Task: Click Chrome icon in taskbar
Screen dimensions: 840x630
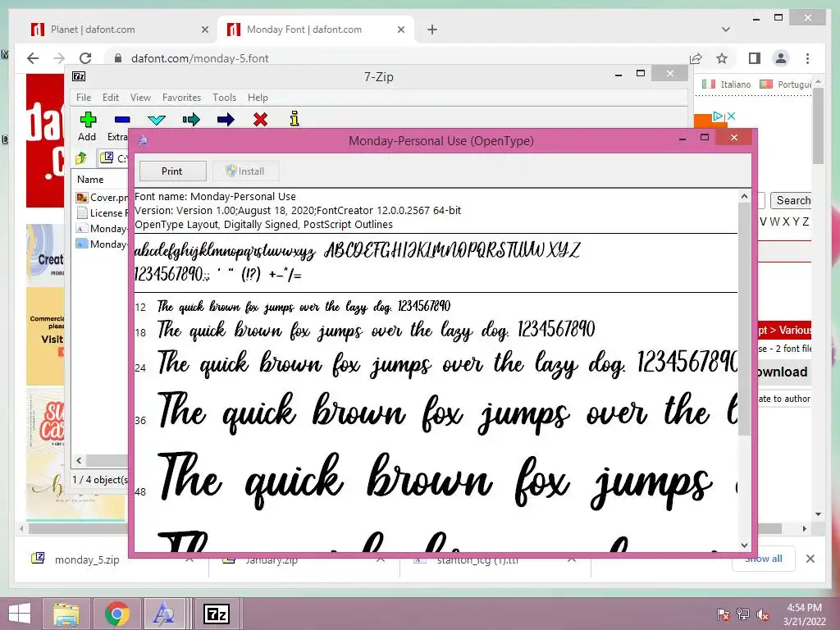Action: pos(117,614)
